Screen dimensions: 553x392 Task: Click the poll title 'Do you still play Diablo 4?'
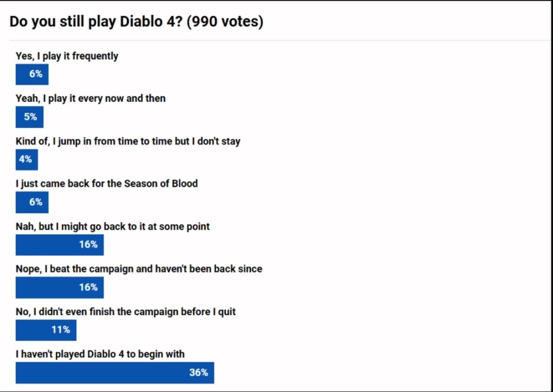(x=95, y=22)
